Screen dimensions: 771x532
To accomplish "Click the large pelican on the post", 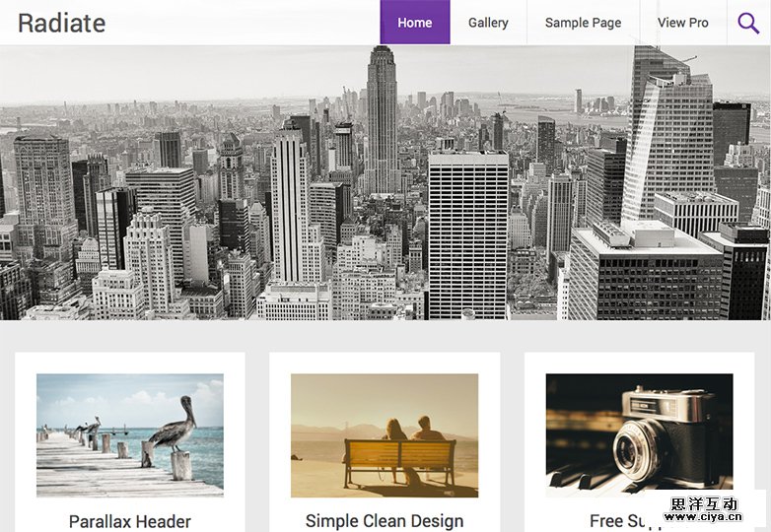I will point(175,425).
